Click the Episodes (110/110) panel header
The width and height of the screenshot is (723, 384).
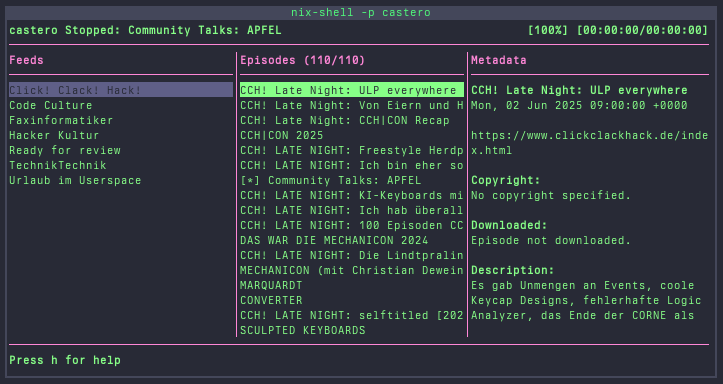(x=302, y=60)
